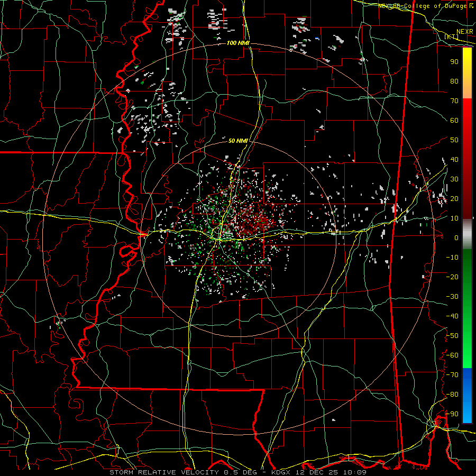Click the "50 NMI" range ring label

point(238,141)
